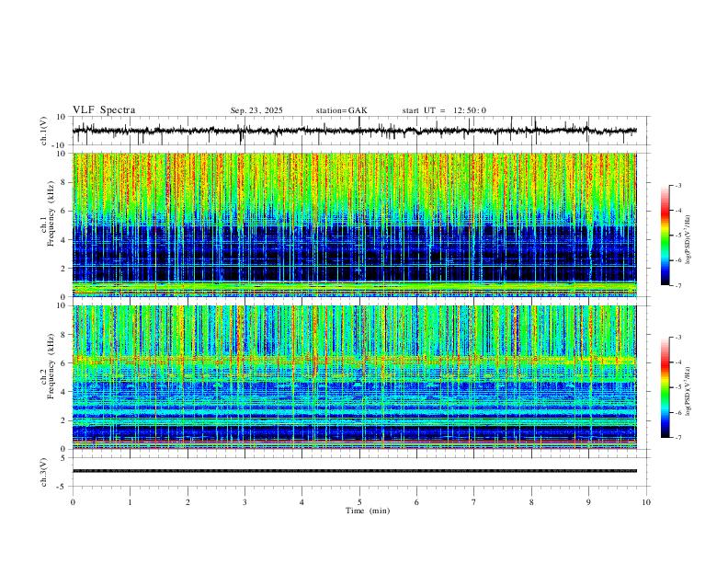Click the "start UT = 12:50:0" text
The height and width of the screenshot is (563, 728).
tap(444, 110)
